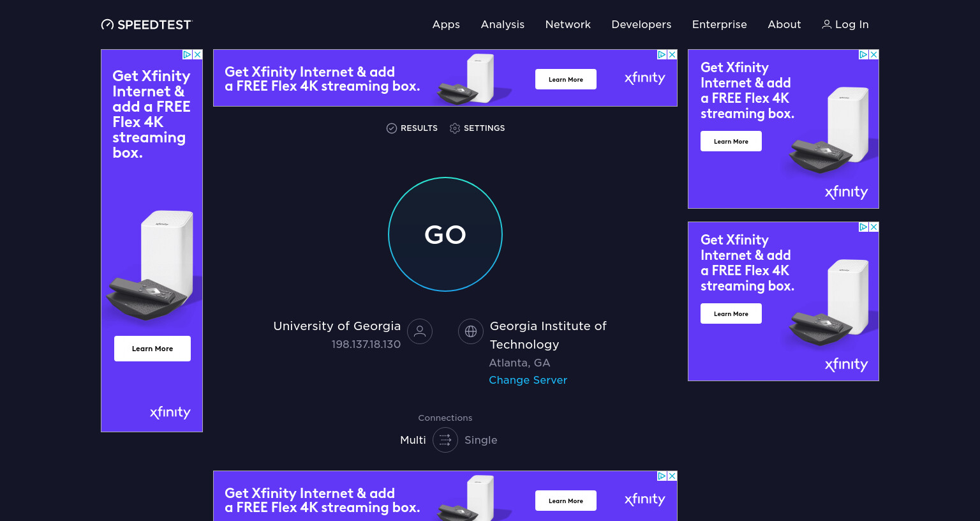Click Atlanta, GA server location
This screenshot has width=980, height=521.
(x=519, y=363)
